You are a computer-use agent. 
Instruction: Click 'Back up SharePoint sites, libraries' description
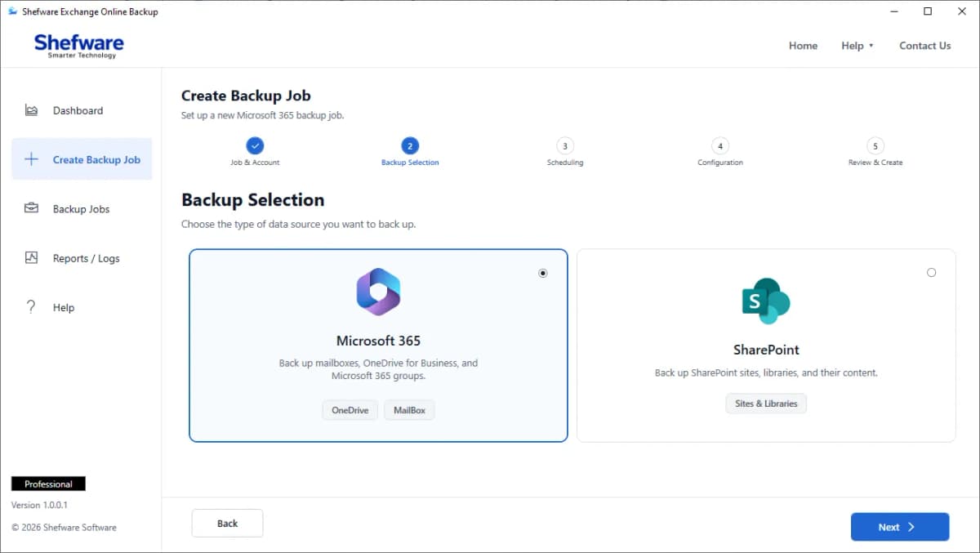pyautogui.click(x=766, y=372)
